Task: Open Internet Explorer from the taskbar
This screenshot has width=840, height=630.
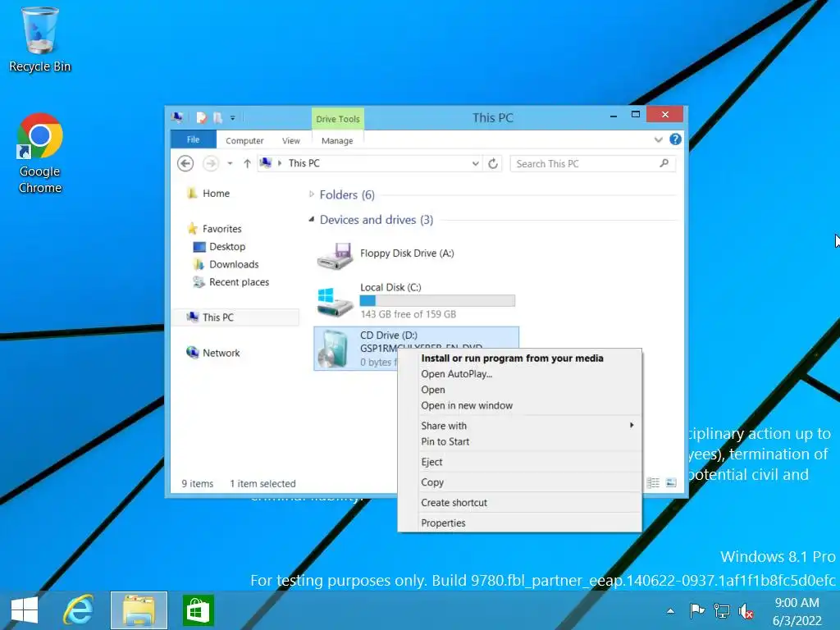Action: (78, 610)
